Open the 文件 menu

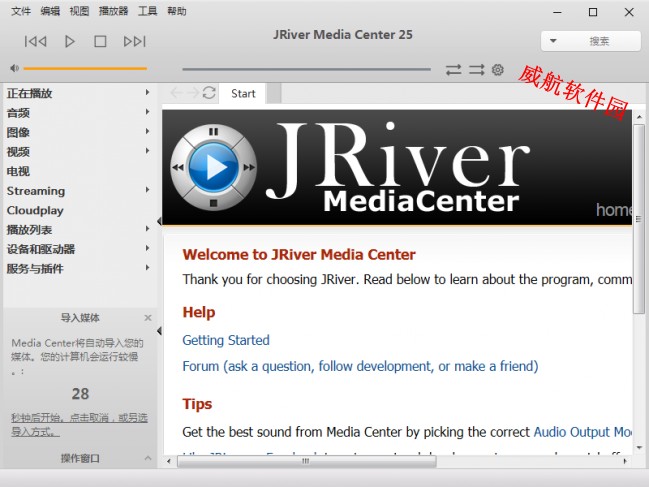(20, 11)
